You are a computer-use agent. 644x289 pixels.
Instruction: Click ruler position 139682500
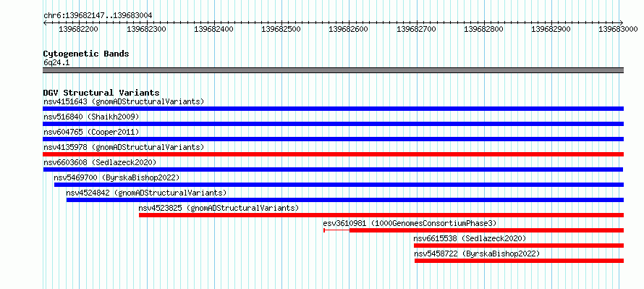[x=281, y=29]
